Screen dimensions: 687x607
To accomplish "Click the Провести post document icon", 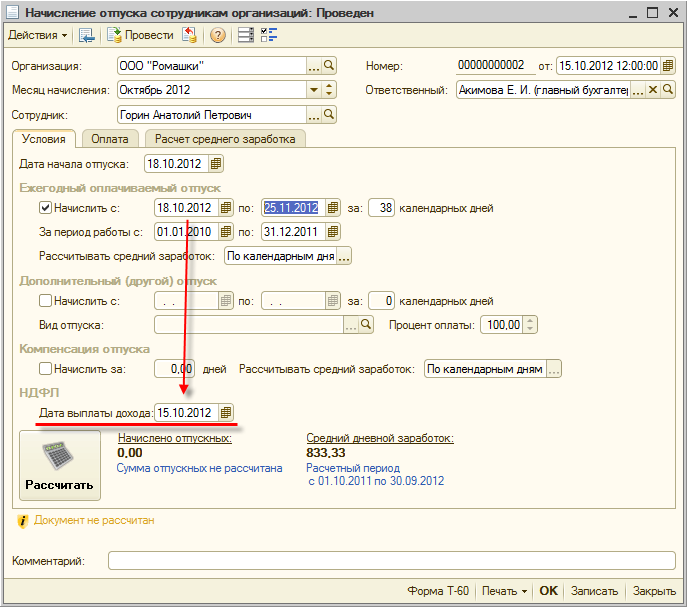I will point(114,36).
